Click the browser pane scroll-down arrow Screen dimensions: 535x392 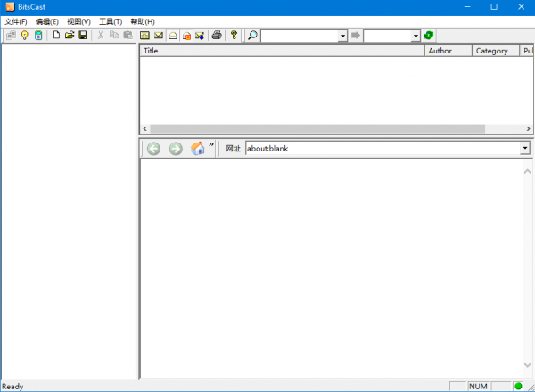click(528, 364)
